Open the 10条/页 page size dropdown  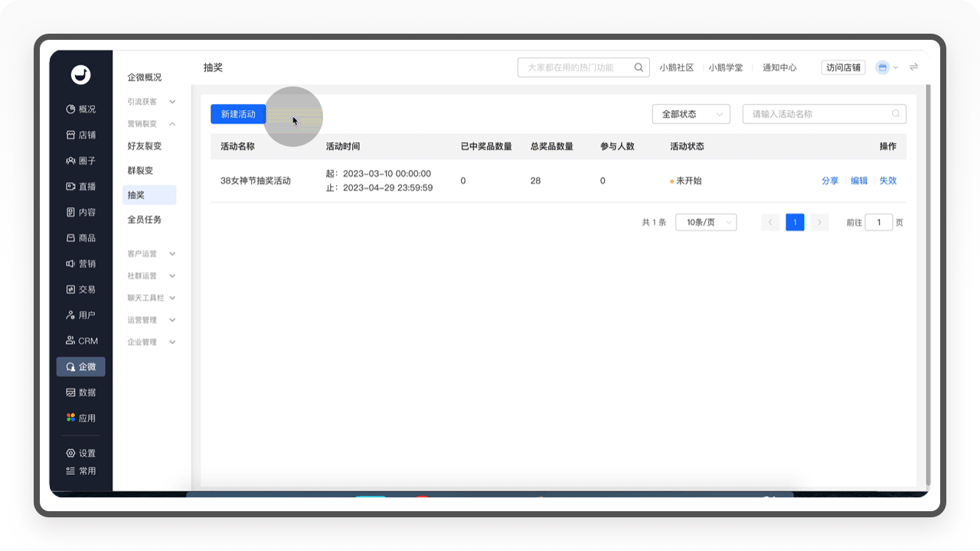coord(706,223)
